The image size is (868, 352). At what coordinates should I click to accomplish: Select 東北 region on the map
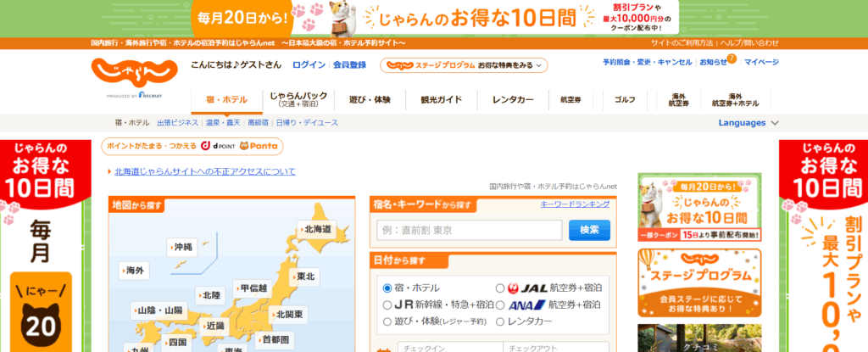point(305,276)
